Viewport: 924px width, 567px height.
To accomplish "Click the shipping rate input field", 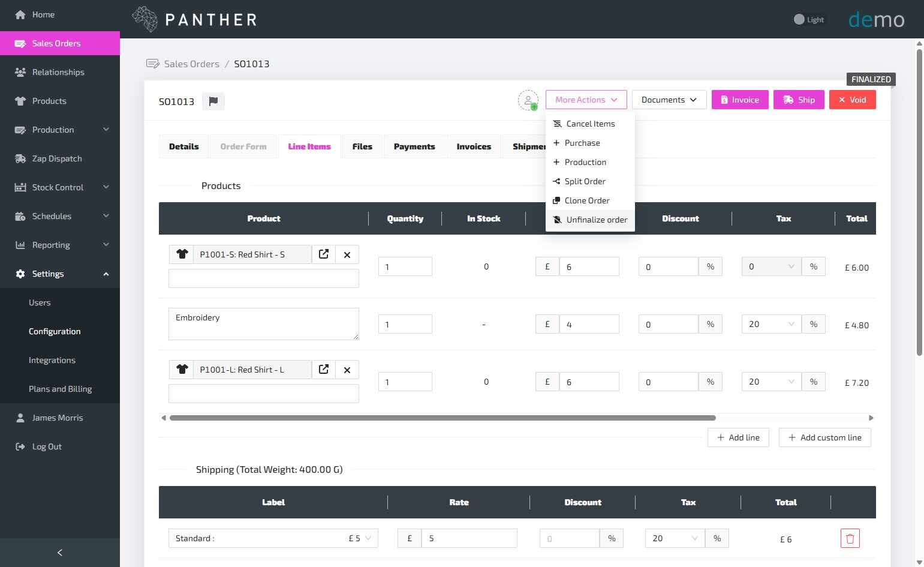I will [x=469, y=538].
